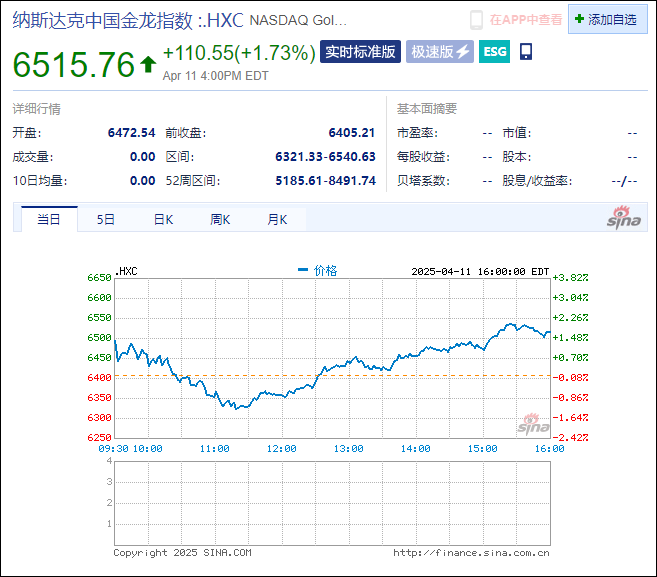Open the 月K monthly candlestick tab

[277, 219]
